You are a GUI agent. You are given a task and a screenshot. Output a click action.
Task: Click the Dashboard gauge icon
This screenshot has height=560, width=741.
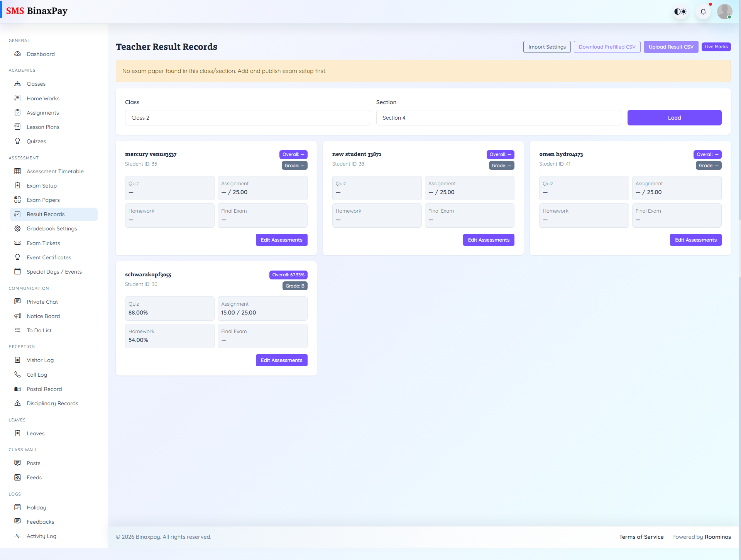pos(17,54)
